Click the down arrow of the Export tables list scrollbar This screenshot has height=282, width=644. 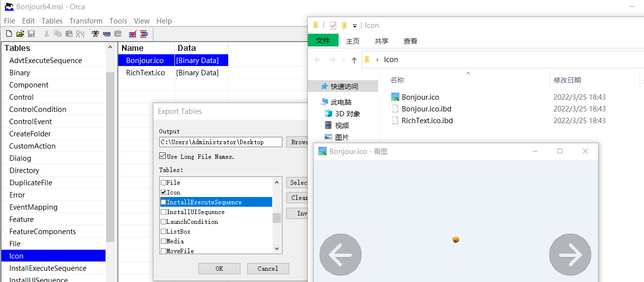pyautogui.click(x=277, y=249)
